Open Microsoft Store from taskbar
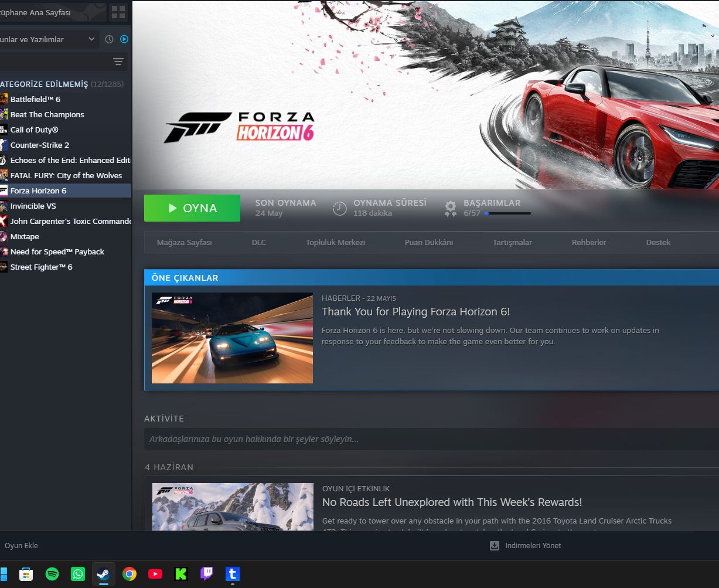This screenshot has width=719, height=588. (x=26, y=574)
